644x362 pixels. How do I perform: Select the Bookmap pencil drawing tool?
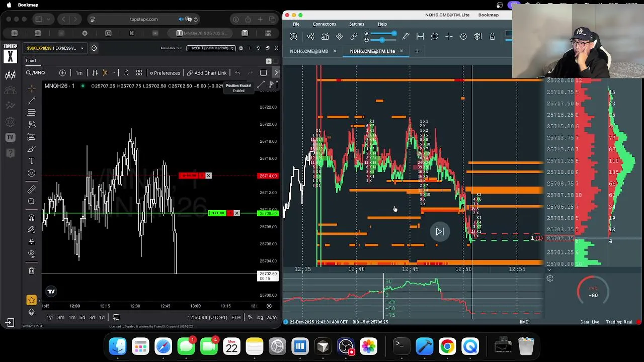406,36
